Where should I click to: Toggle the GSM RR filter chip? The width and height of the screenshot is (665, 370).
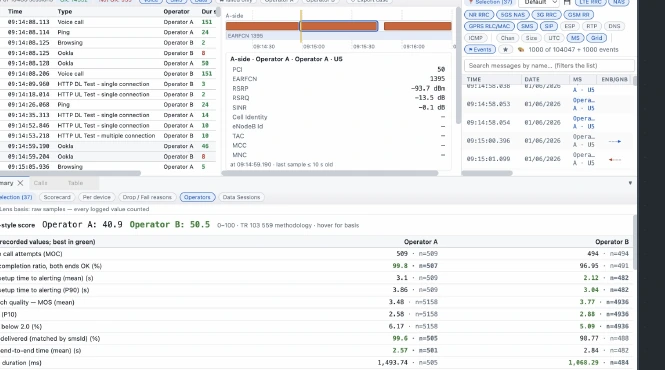tap(578, 15)
